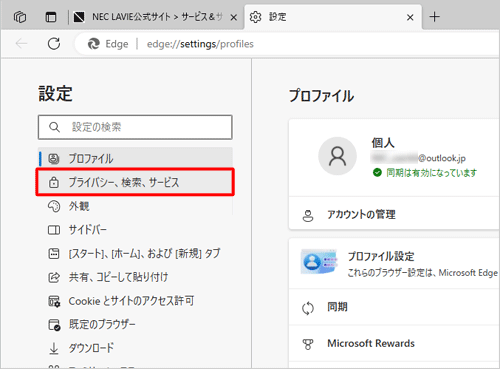Close the NEC LAVIE公式サイト tab
Image resolution: width=500 pixels, height=369 pixels.
point(234,17)
